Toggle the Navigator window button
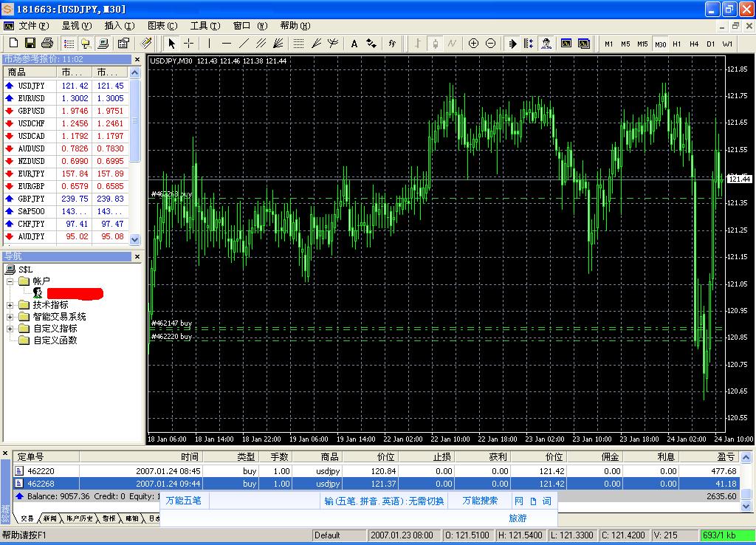This screenshot has height=545, width=756. tap(86, 44)
